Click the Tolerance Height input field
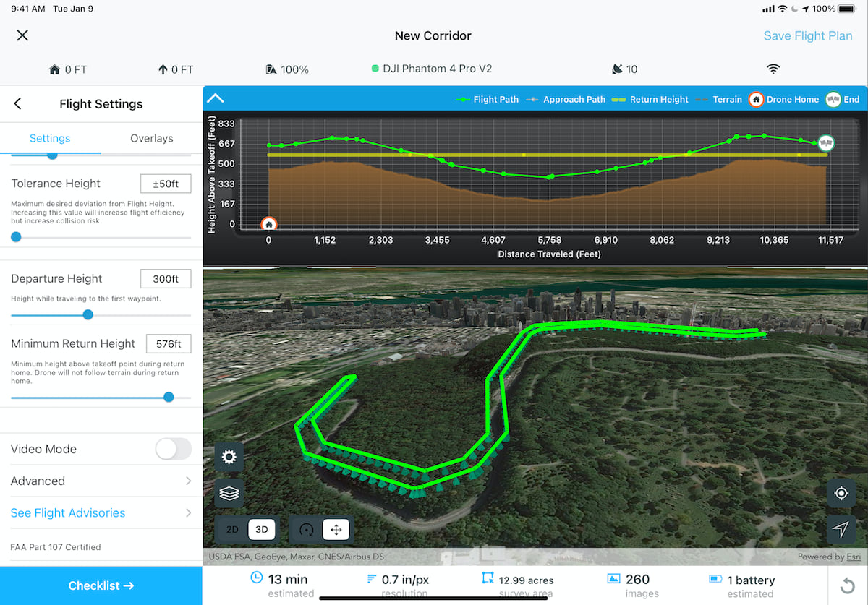Screen dimensions: 868x605 click(166, 183)
